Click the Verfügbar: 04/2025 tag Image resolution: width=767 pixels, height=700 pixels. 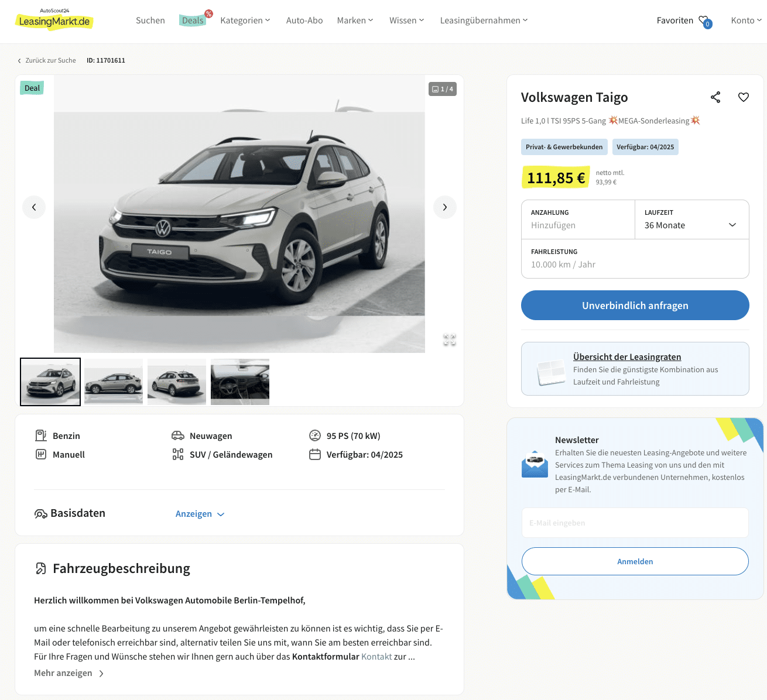(645, 147)
